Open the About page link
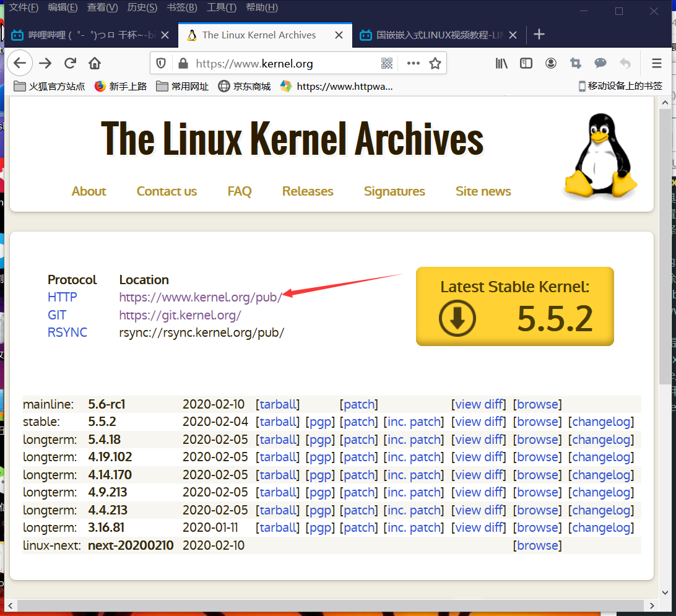 (89, 191)
